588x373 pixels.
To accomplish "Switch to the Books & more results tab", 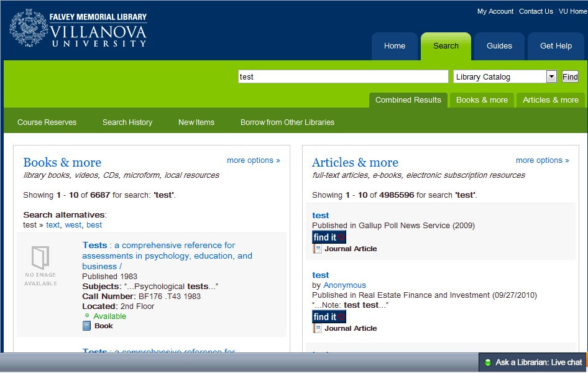I will click(x=482, y=100).
